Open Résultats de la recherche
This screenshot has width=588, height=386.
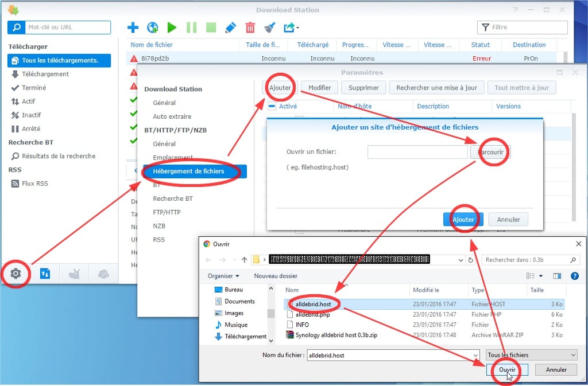(x=59, y=156)
